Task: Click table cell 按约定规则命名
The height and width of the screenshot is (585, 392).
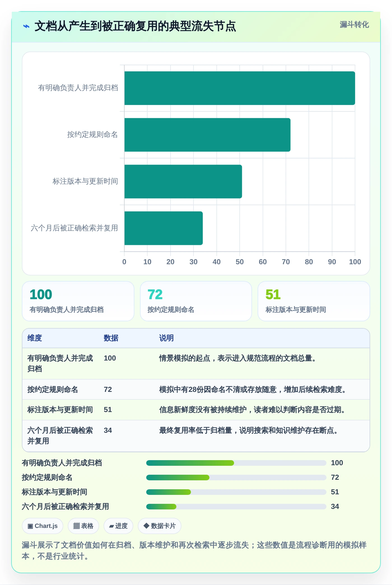Action: [53, 390]
